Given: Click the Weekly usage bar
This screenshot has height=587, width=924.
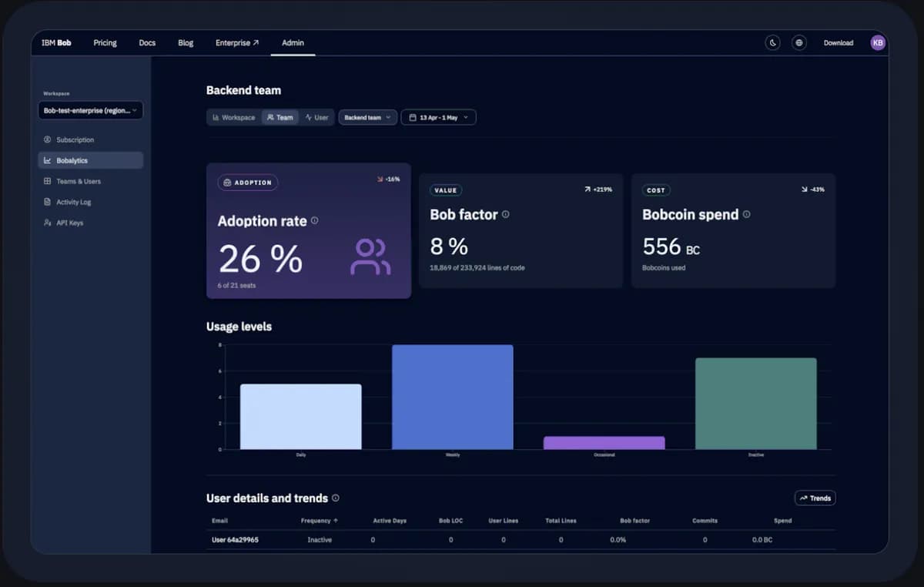Looking at the screenshot, I should (452, 397).
